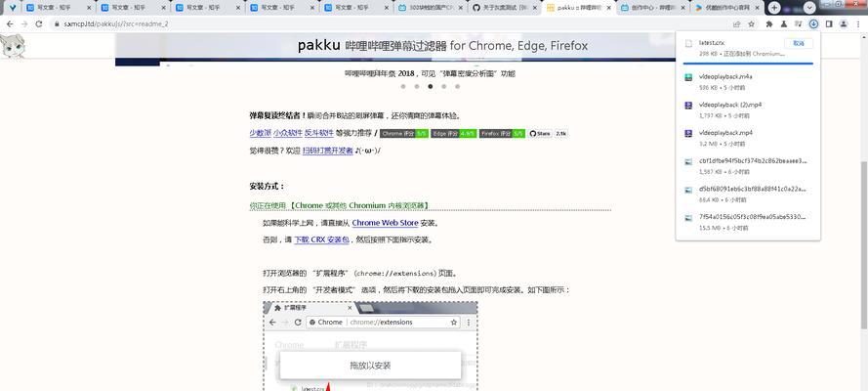
Task: Open the d5bf68091eb6c3bf88a88f41 download entry
Action: coord(748,194)
